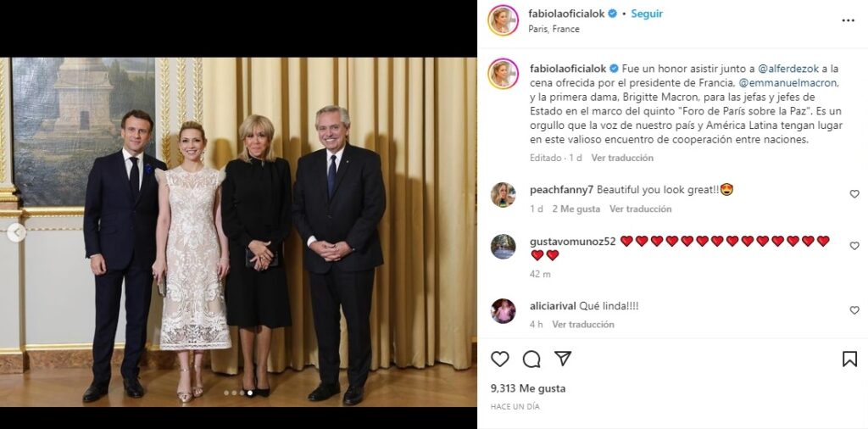This screenshot has width=868, height=429.
Task: Like aliciarival's comment heart
Action: [x=854, y=310]
